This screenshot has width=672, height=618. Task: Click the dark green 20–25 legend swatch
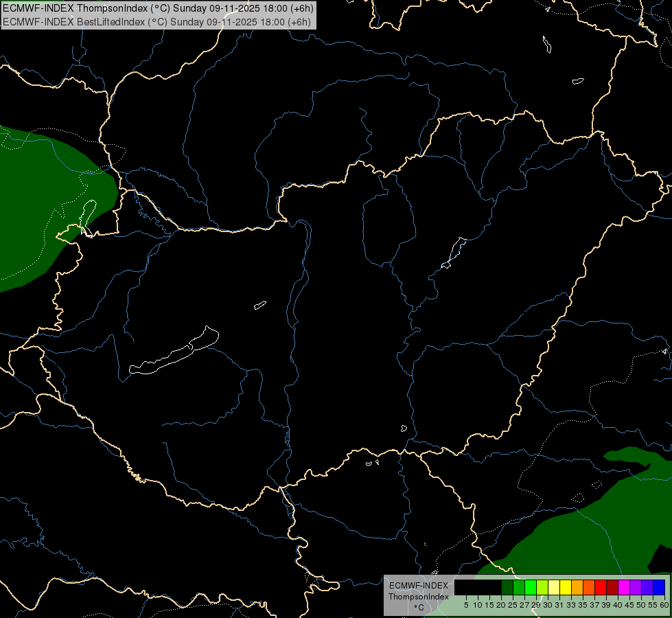pyautogui.click(x=507, y=587)
